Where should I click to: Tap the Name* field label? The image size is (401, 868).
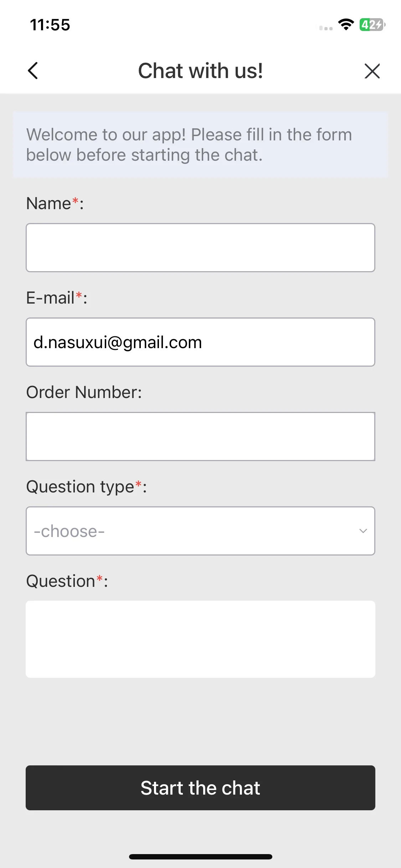point(55,203)
